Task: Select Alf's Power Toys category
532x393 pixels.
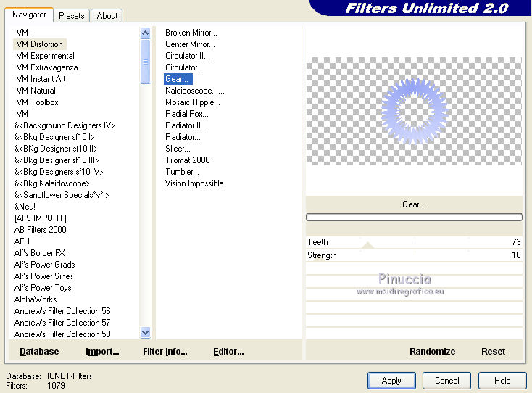Action: [x=43, y=288]
